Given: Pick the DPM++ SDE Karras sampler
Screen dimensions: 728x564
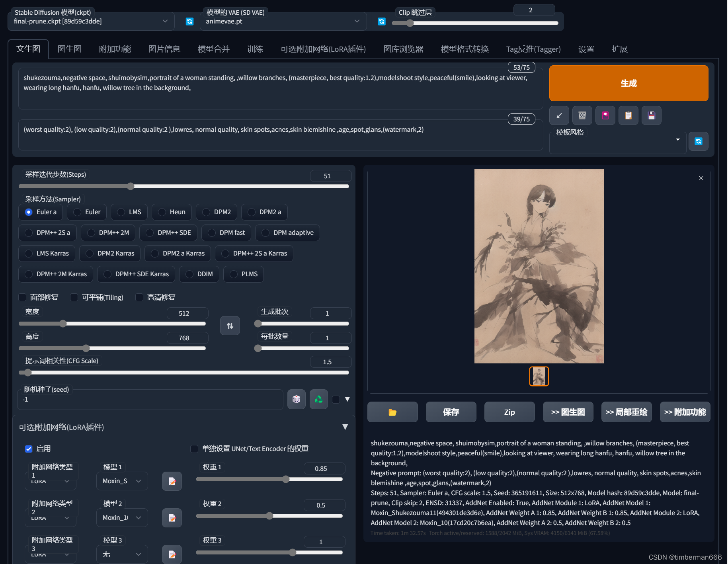Looking at the screenshot, I should click(136, 274).
